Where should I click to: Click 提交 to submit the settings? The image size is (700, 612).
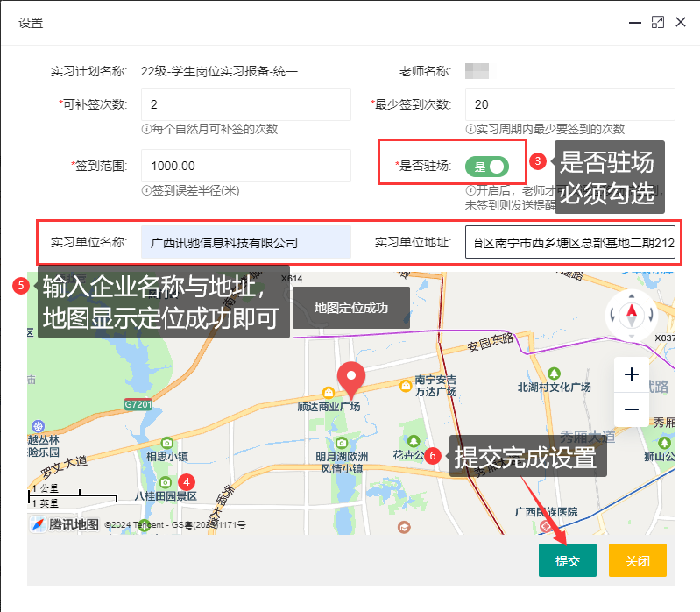[x=567, y=560]
